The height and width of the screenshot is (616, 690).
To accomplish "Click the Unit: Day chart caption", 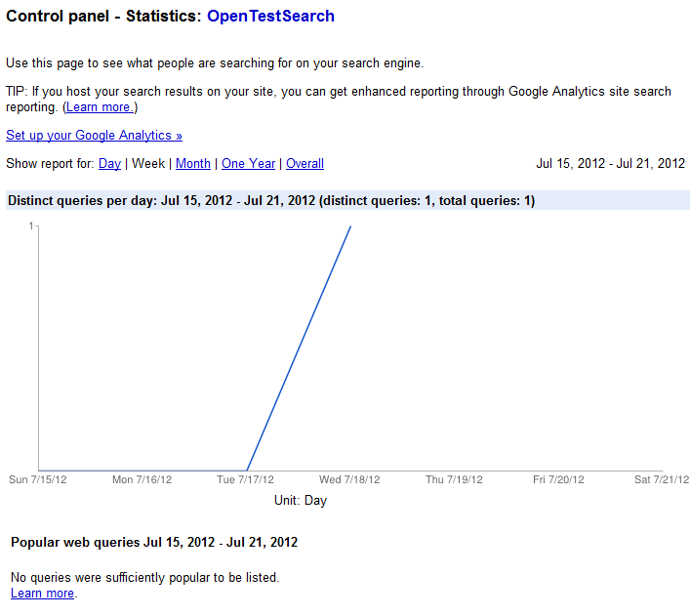I will coord(301,501).
